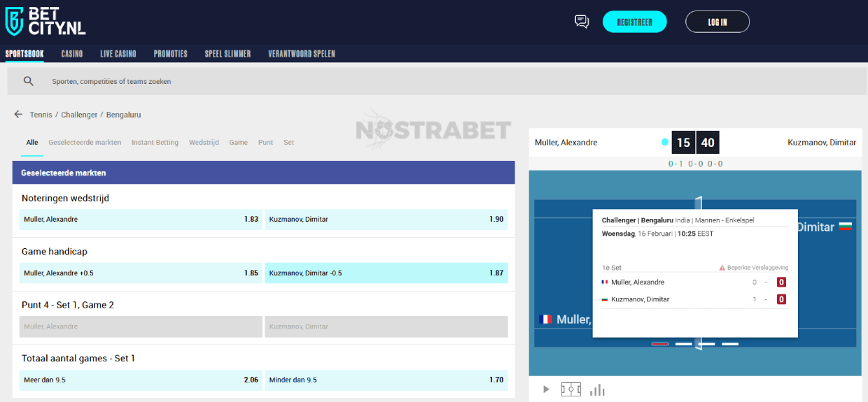This screenshot has width=868, height=402.
Task: Open the SPEEL SLIMMER menu
Action: tap(227, 54)
